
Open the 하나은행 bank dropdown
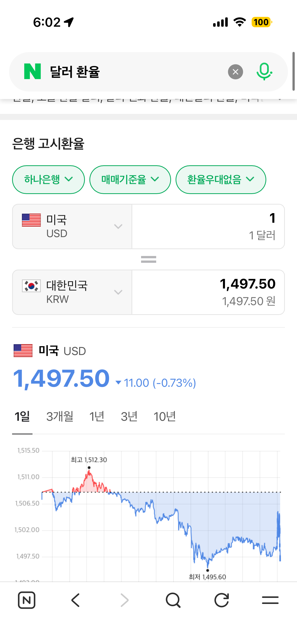(48, 180)
